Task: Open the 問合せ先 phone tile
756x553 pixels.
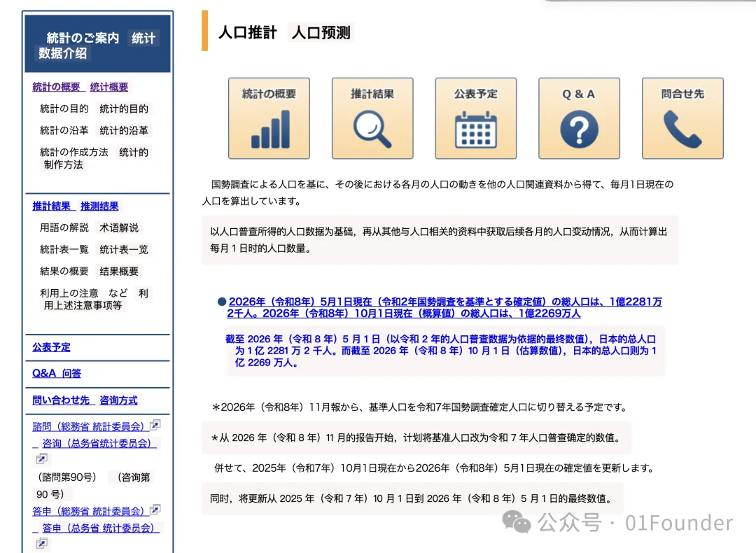Action: 682,118
